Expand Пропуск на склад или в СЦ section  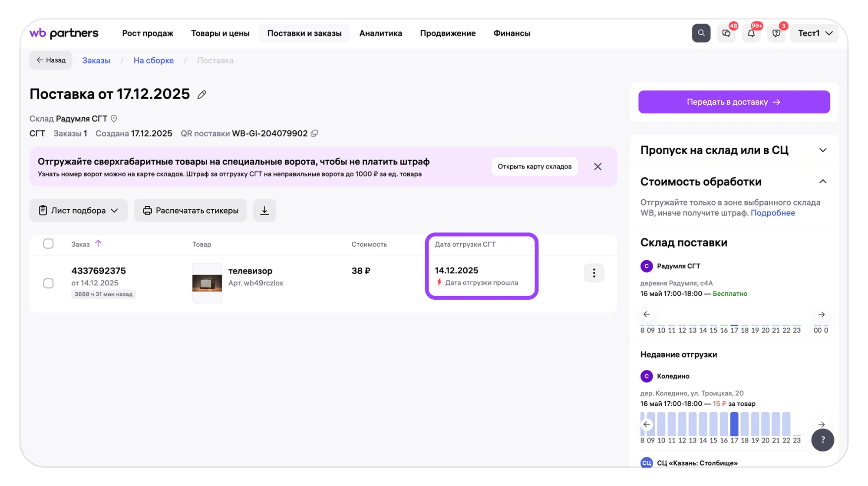coord(733,150)
